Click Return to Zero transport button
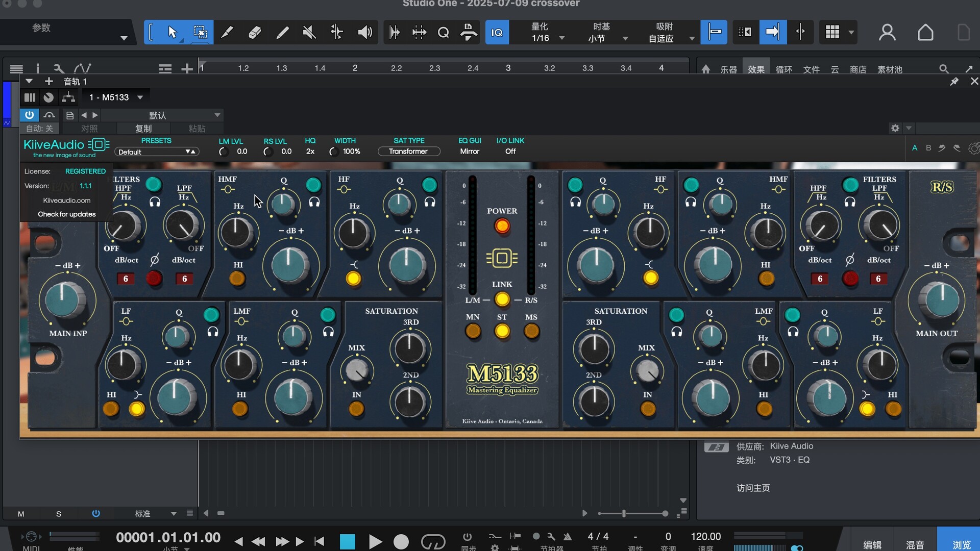 tap(320, 541)
